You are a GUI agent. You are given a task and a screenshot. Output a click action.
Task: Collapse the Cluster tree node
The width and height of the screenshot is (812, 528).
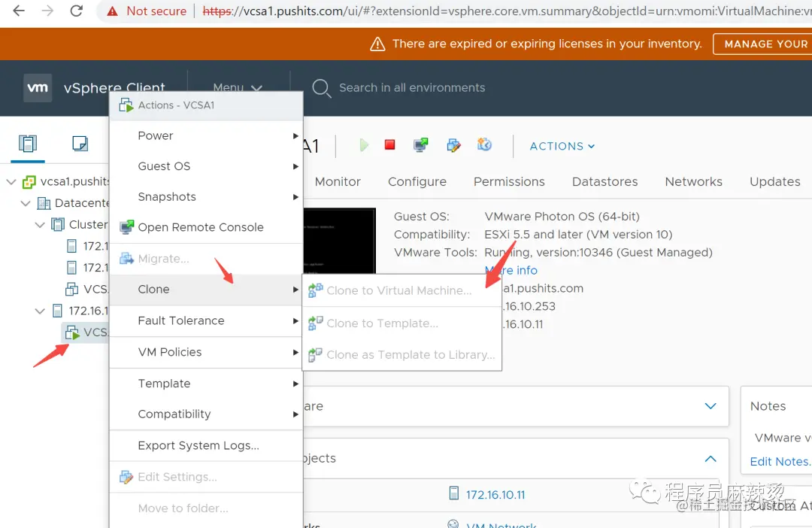pyautogui.click(x=40, y=225)
